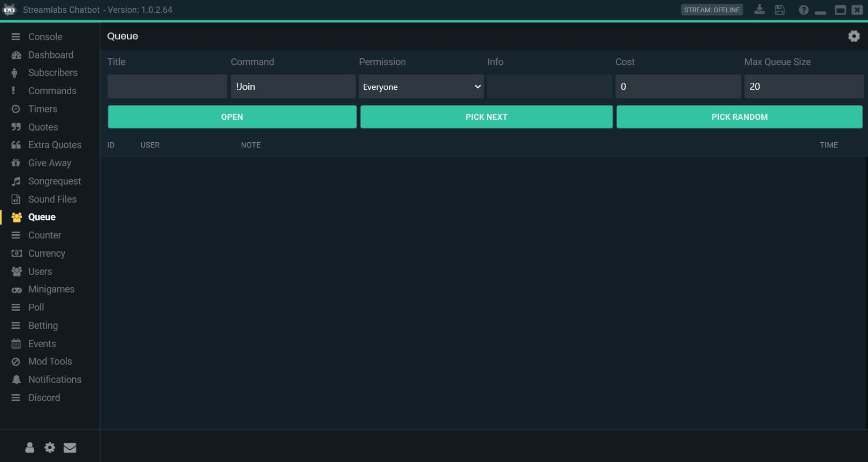Screen dimensions: 868x462
Task: Click the envelope mail icon
Action: 70,448
